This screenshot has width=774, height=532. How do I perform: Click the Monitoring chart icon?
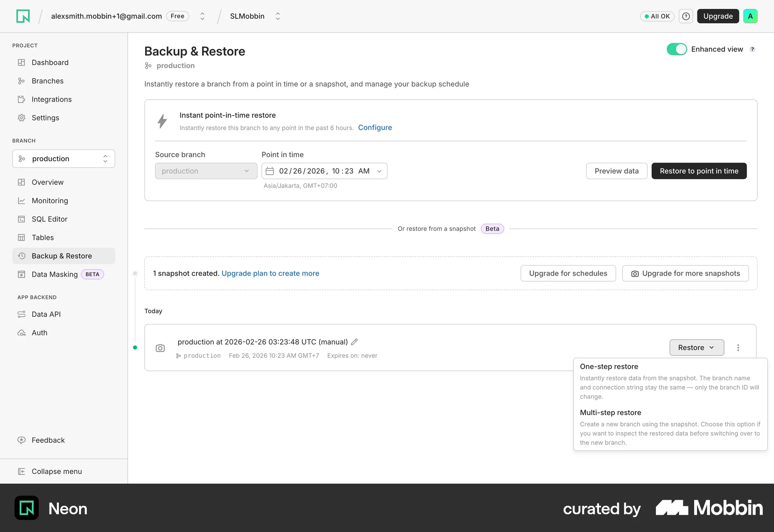[21, 201]
